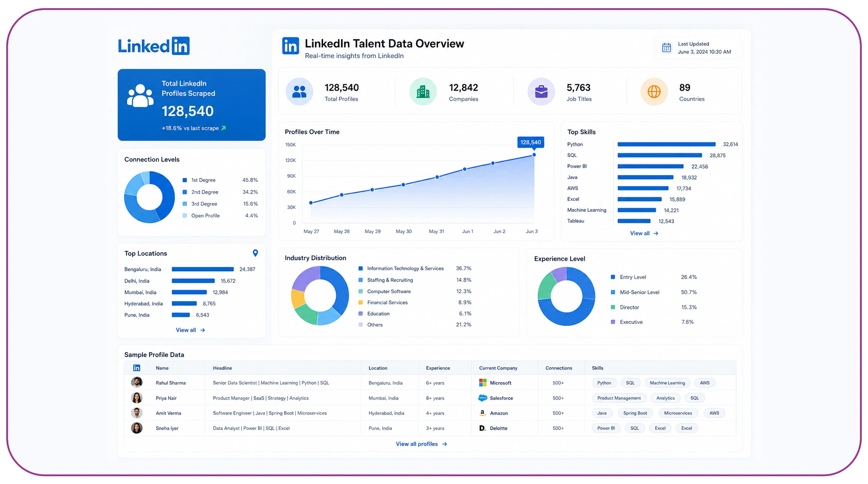Click the "June 3, 2024 10:30 AM" timestamp

point(704,52)
